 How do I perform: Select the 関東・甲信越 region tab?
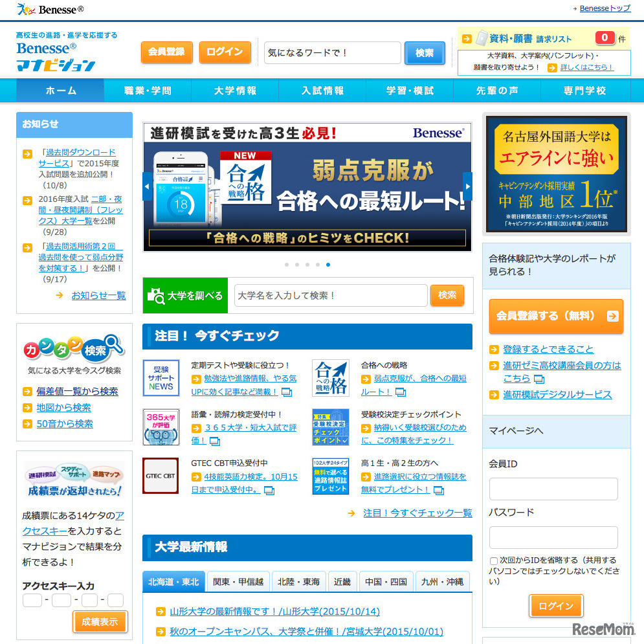coord(238,582)
